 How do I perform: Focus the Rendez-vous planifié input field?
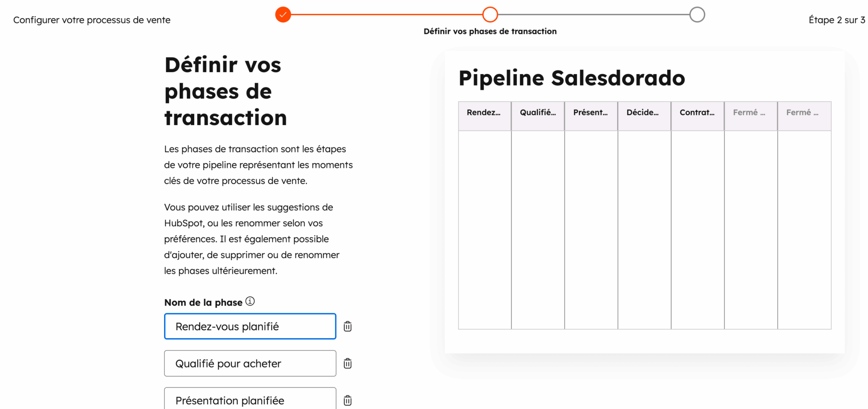pos(250,326)
